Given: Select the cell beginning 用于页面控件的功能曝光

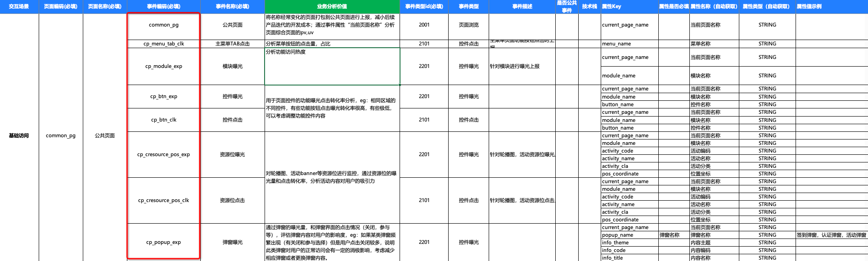Looking at the screenshot, I should [332, 108].
